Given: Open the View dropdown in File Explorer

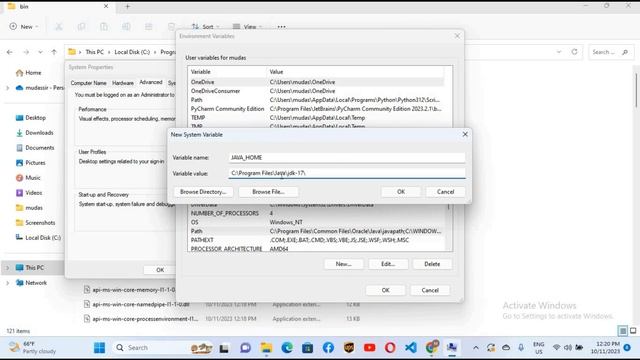Looking at the screenshot, I should point(247,27).
